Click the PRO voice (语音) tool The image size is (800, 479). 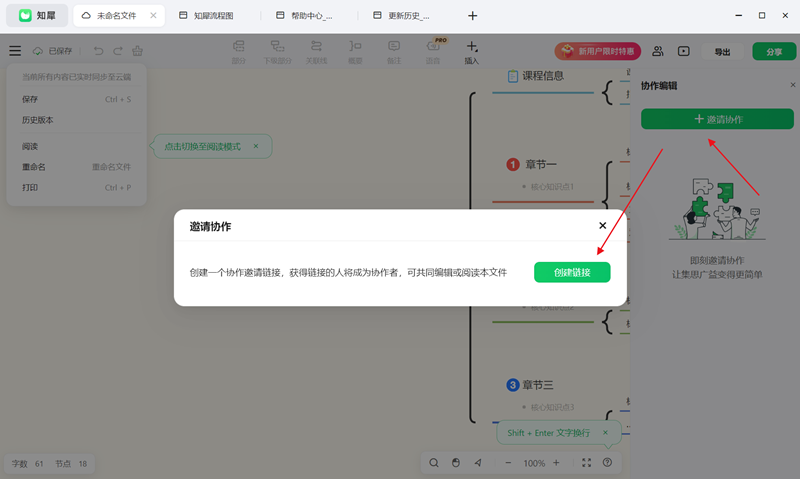point(433,52)
